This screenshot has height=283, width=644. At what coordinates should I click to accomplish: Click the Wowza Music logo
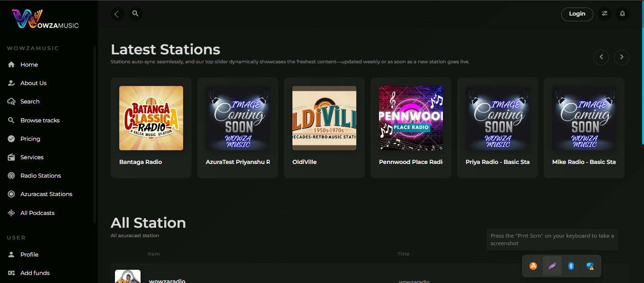click(x=45, y=20)
